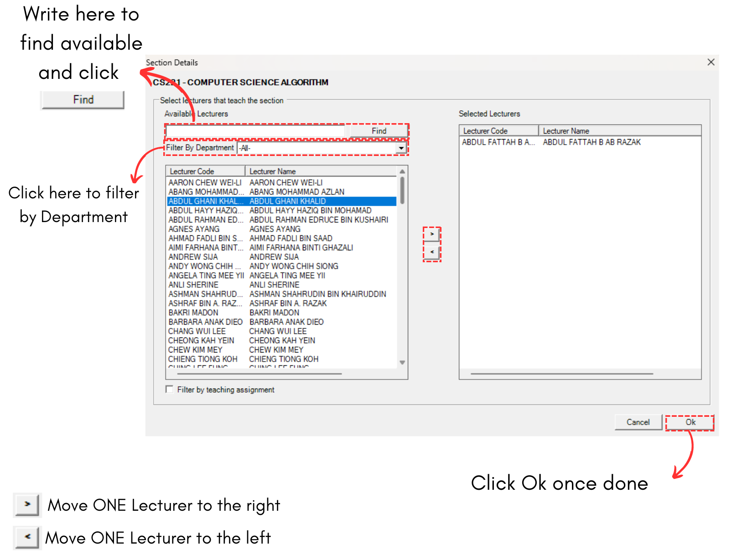Screen dimensions: 737x560
Task: Open the Filter By Department dropdown
Action: (401, 148)
